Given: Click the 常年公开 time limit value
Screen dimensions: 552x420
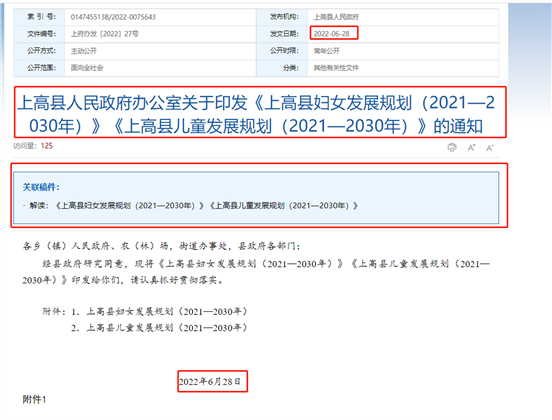Looking at the screenshot, I should [x=327, y=51].
